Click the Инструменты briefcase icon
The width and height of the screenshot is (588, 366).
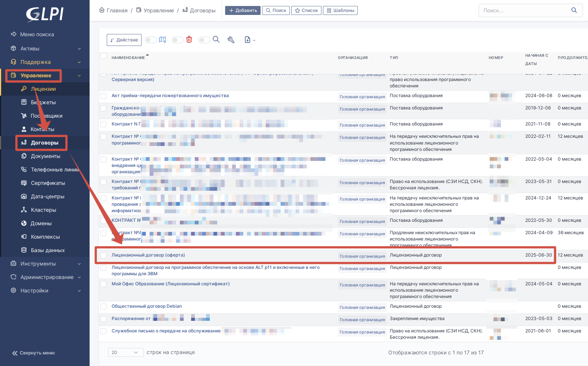tap(13, 264)
